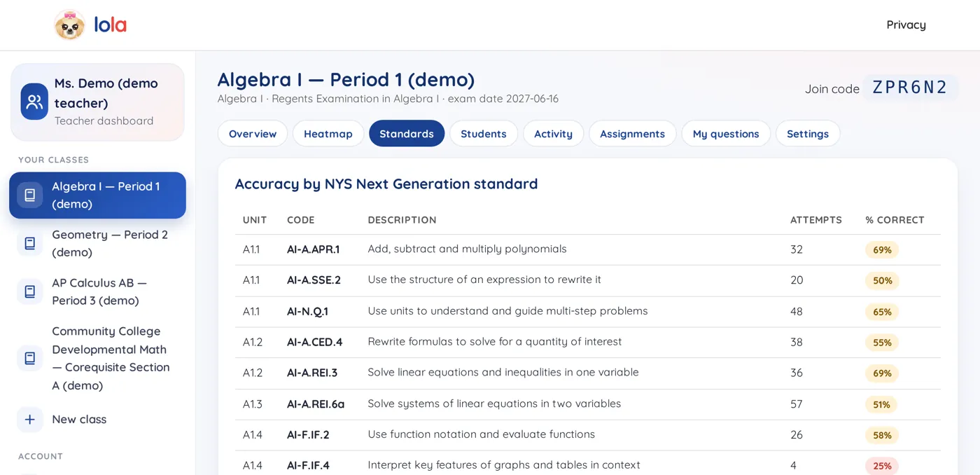The image size is (980, 475).
Task: Click 'Use the structure of an expression' description
Action: click(484, 280)
